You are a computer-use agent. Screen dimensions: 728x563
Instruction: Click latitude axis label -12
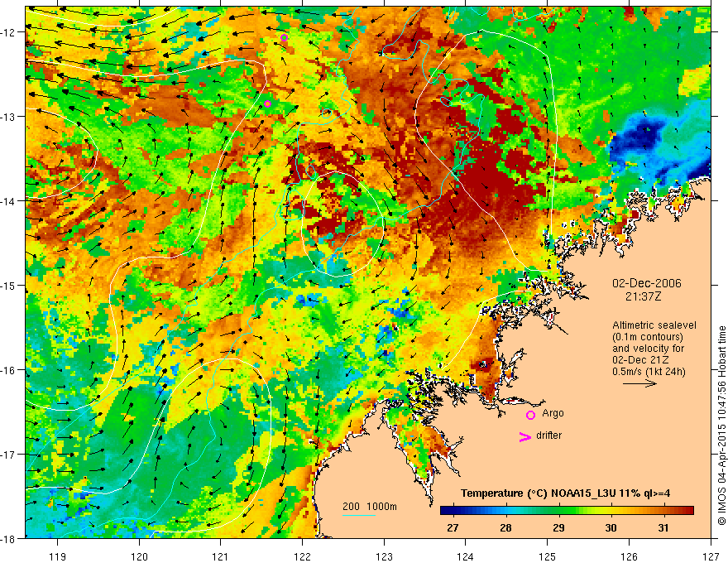pos(9,32)
